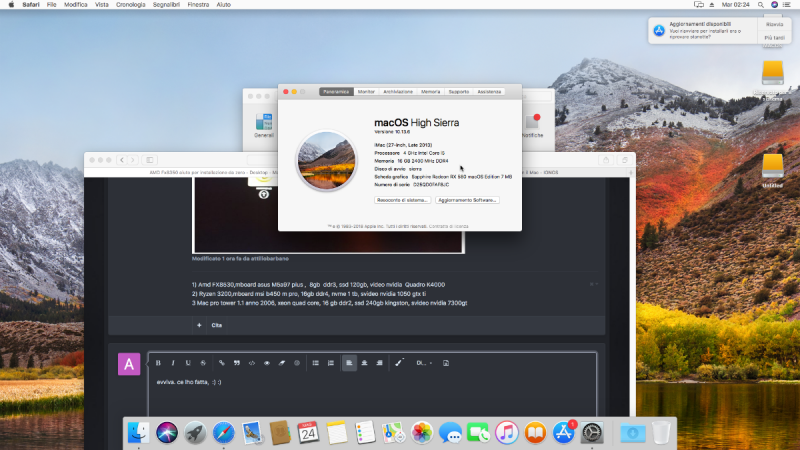Toggle underline formatting in the editor toolbar
This screenshot has width=800, height=450.
pos(188,362)
